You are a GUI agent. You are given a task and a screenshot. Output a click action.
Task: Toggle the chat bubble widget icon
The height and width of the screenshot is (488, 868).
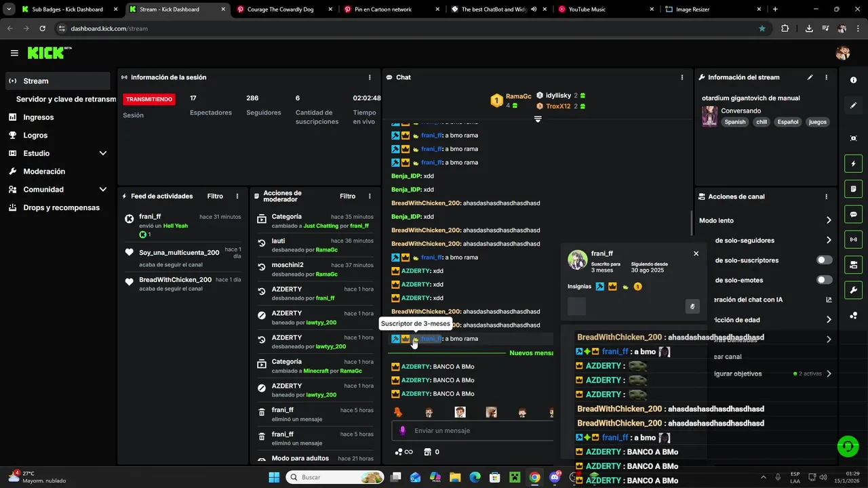[x=853, y=214]
